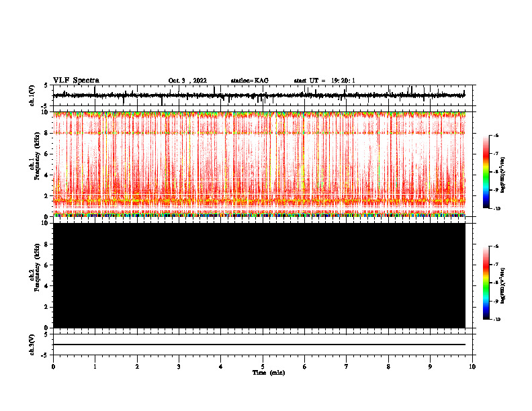Click the "2" time axis tick label
This screenshot has width=532, height=411.
click(x=137, y=367)
